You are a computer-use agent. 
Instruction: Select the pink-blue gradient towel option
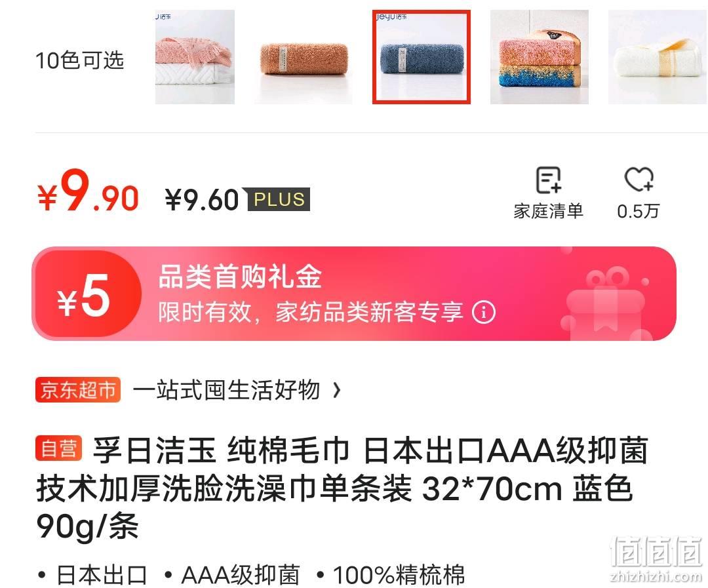point(539,57)
